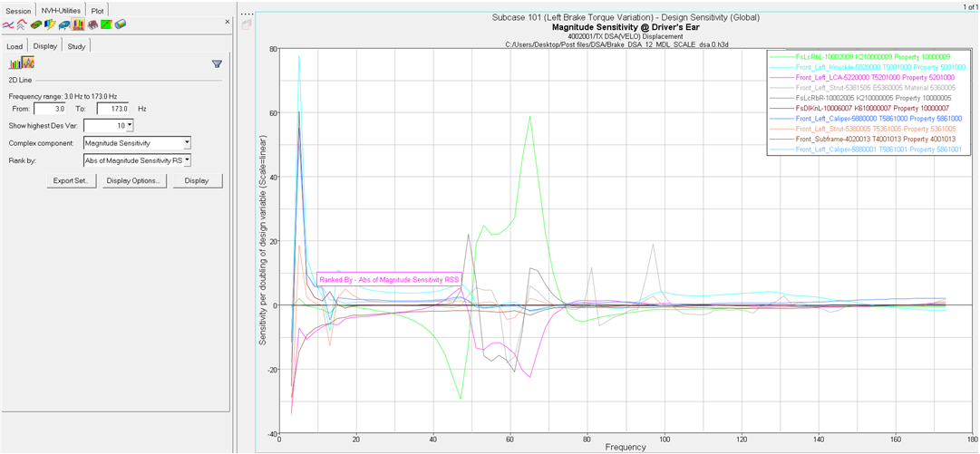
Task: Click the Ranked By annotation note
Action: point(390,280)
